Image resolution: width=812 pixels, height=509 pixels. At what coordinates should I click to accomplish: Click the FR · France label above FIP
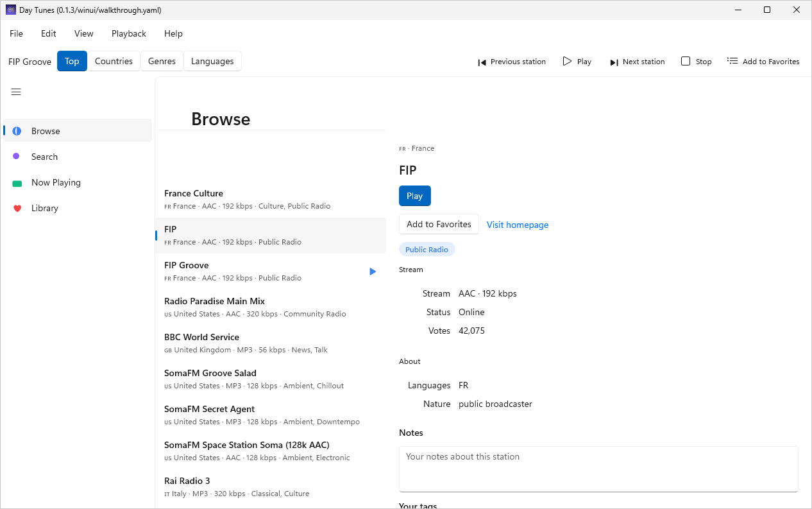pos(417,148)
